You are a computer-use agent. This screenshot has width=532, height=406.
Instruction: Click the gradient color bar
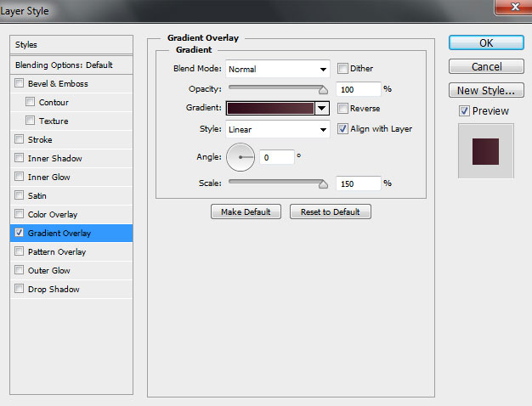(x=271, y=108)
